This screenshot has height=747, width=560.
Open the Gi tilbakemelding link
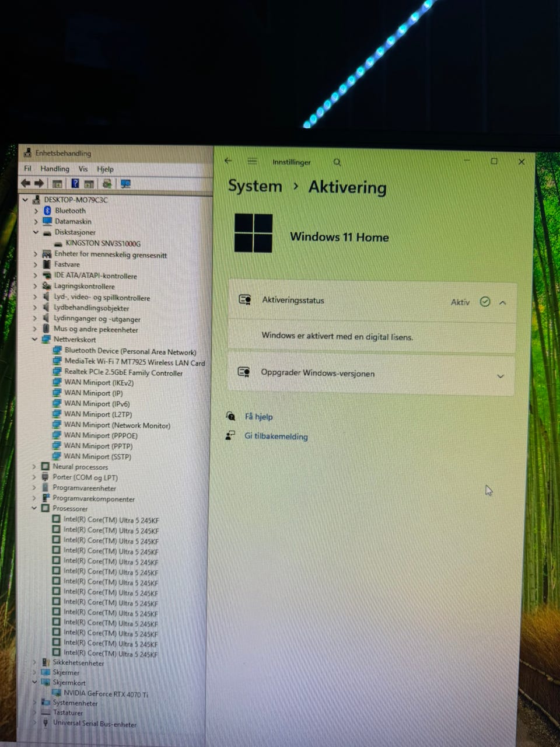(x=276, y=436)
